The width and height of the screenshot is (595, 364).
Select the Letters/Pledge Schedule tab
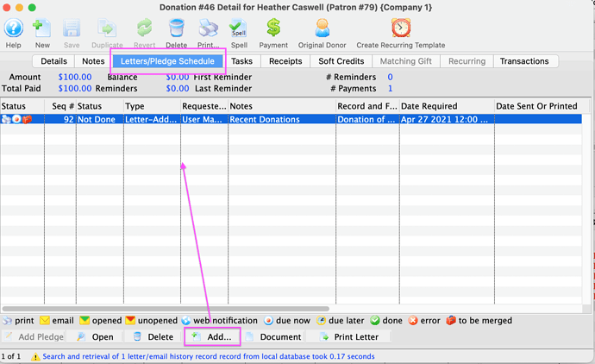point(167,61)
